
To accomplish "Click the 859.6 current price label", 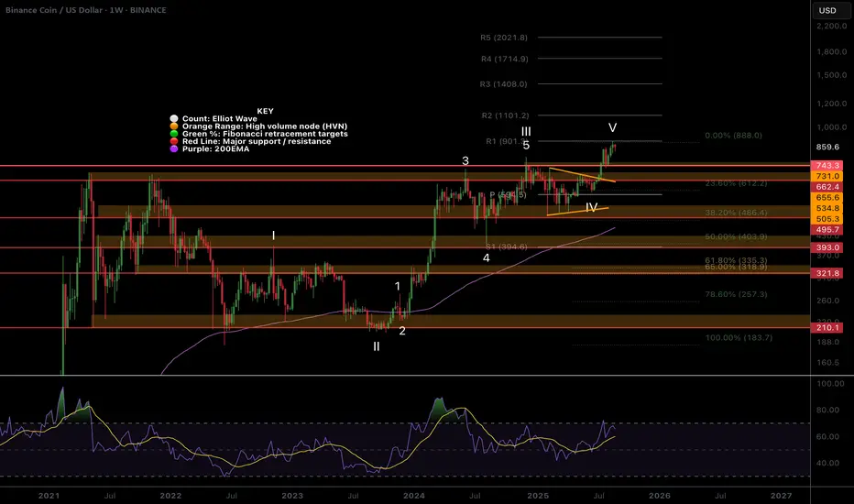I will point(827,148).
